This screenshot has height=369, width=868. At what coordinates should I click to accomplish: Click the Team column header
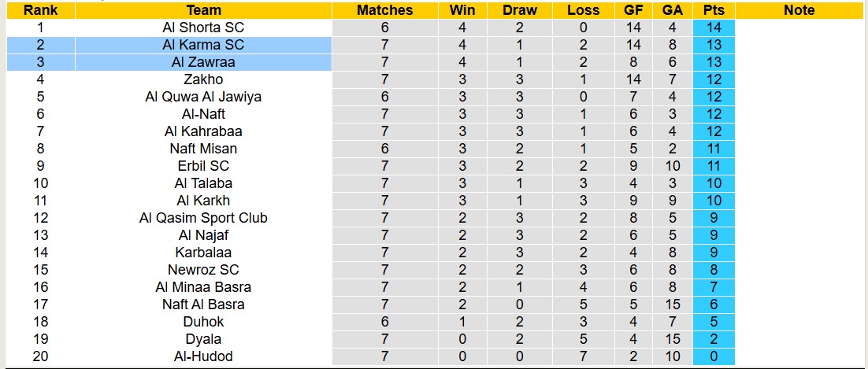click(x=203, y=10)
